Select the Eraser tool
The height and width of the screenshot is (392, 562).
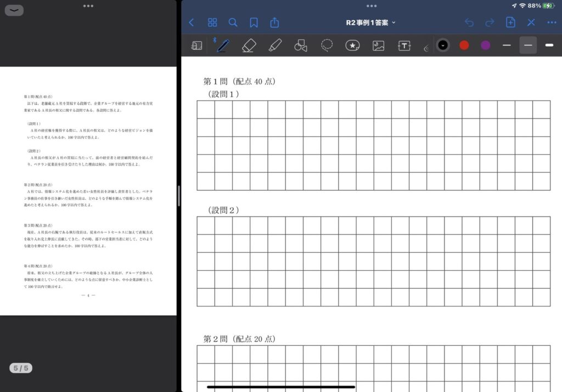point(249,46)
